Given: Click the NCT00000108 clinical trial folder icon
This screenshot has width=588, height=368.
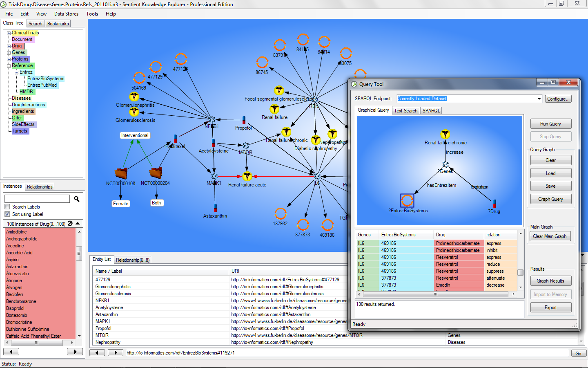Looking at the screenshot, I should (x=121, y=173).
